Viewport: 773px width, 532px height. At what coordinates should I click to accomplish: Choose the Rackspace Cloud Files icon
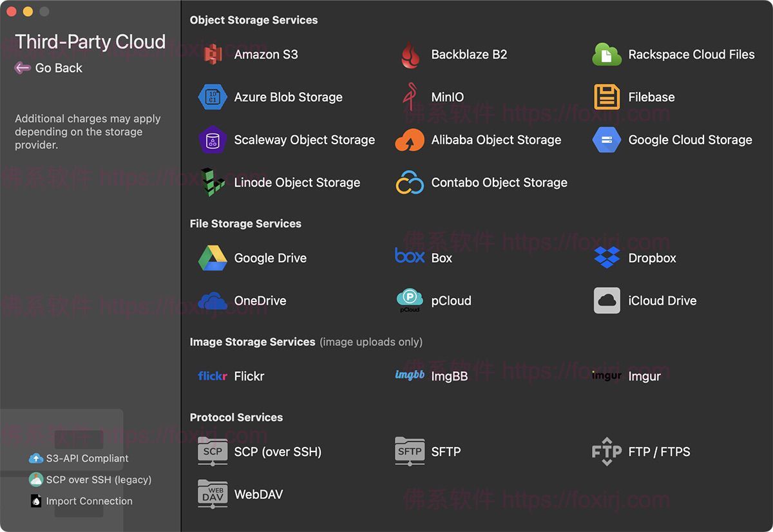click(x=606, y=54)
